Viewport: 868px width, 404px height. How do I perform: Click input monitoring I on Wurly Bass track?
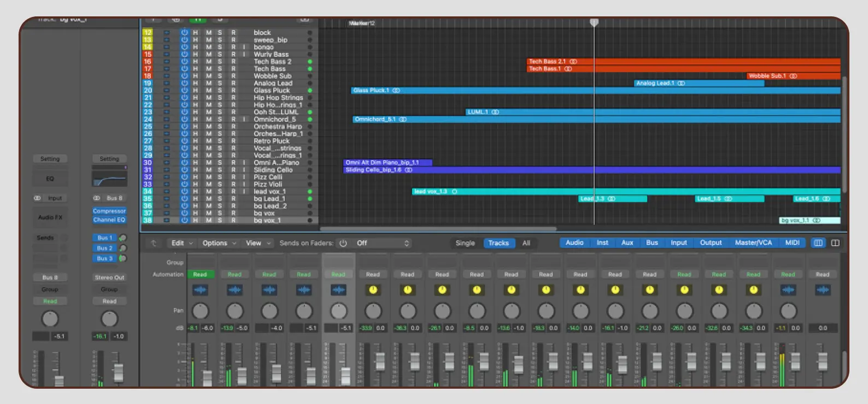tap(244, 55)
